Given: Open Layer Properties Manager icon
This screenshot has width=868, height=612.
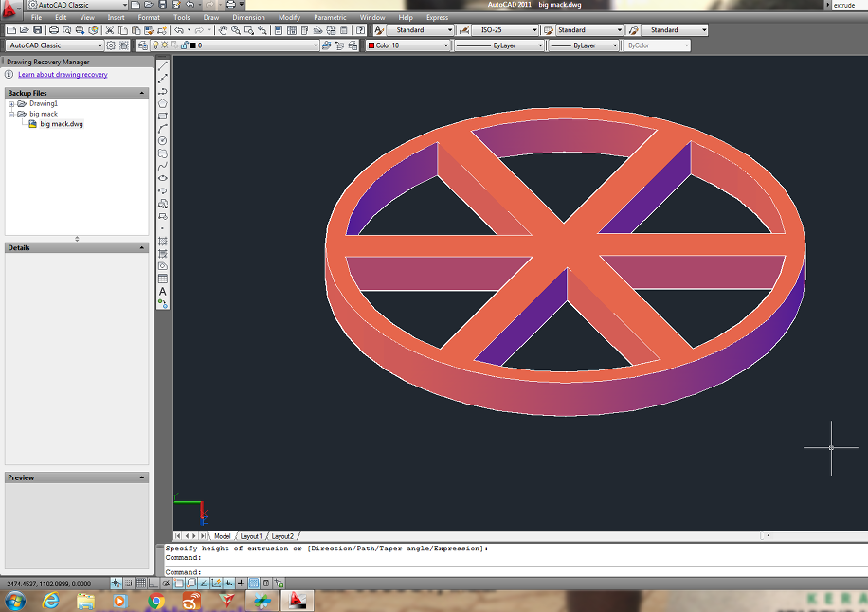Looking at the screenshot, I should click(143, 45).
